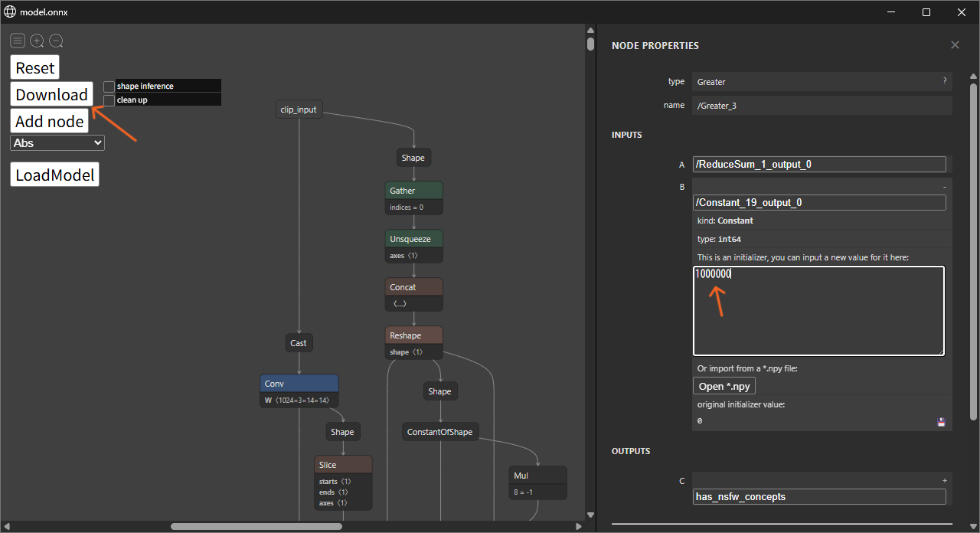Click the zoom out magnifier icon
The width and height of the screenshot is (980, 533).
tap(57, 41)
